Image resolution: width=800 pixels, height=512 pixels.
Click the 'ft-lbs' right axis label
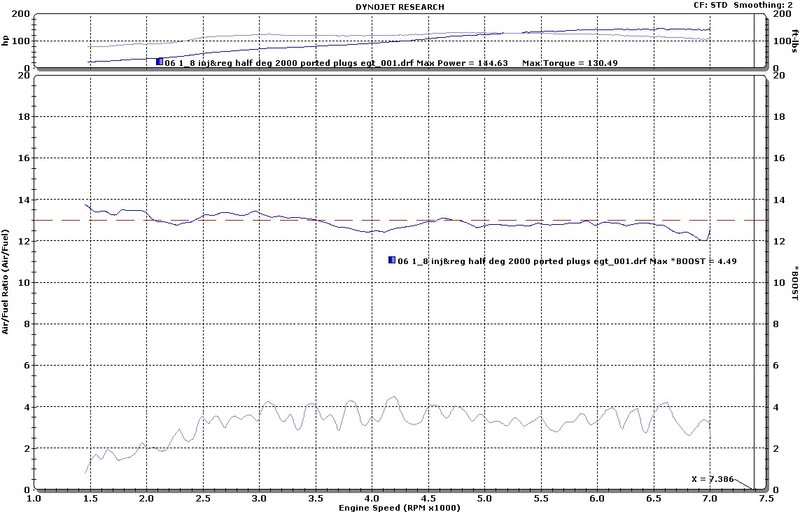click(795, 41)
